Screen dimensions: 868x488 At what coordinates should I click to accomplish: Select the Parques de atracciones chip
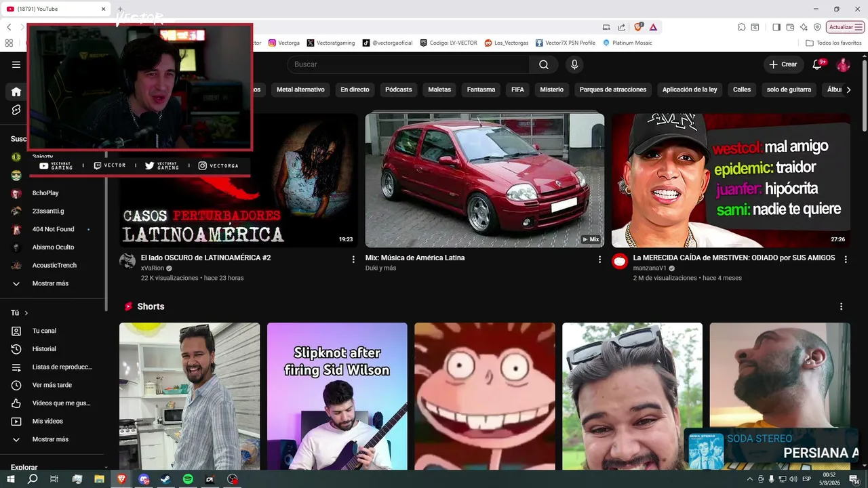[613, 89]
